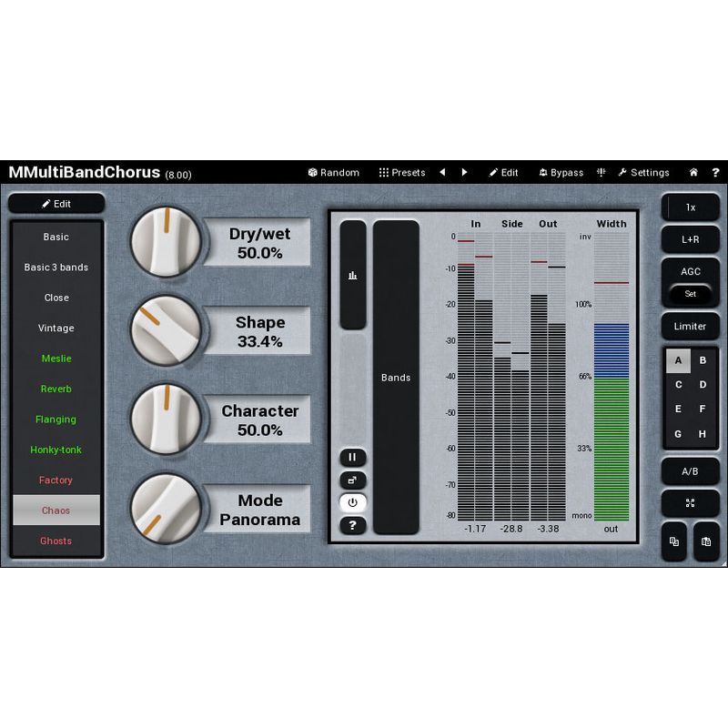Screen dimensions: 728x728
Task: Select the Basic preset
Action: (56, 237)
